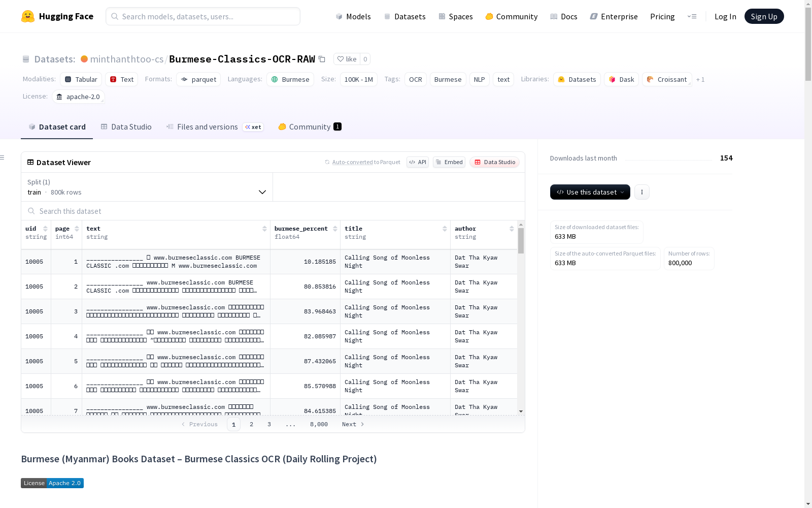Click the Tabular modality tag
Screen dimensions: 812x508
[x=81, y=79]
